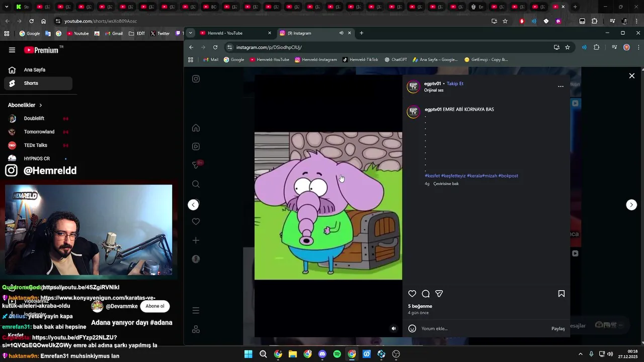
Task: Open Instagram notifications heart in sidebar
Action: tap(196, 221)
